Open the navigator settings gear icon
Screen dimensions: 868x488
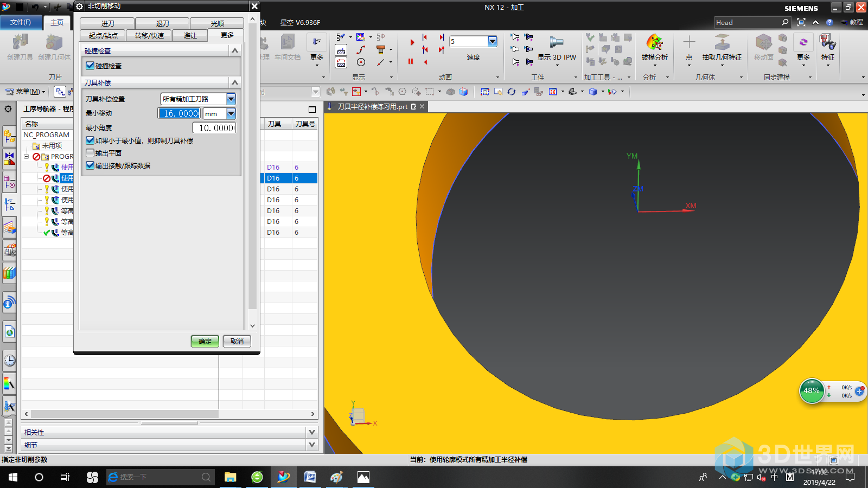coord(8,108)
